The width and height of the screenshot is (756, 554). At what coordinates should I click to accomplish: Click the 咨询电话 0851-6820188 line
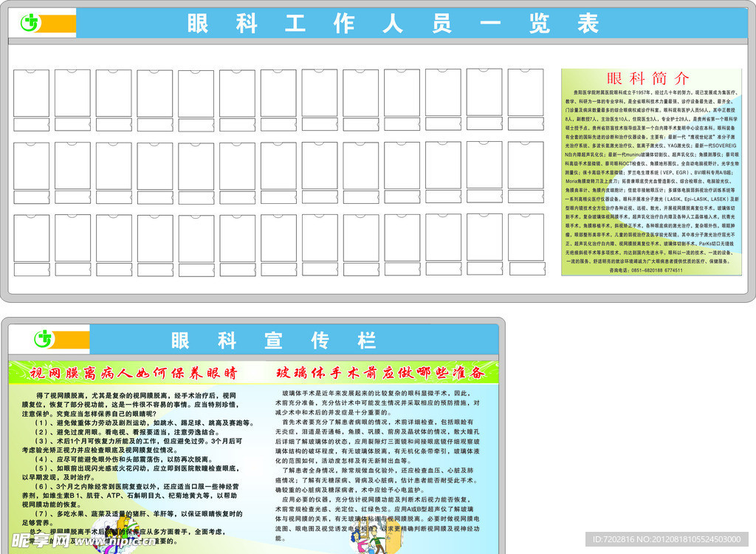click(x=645, y=270)
